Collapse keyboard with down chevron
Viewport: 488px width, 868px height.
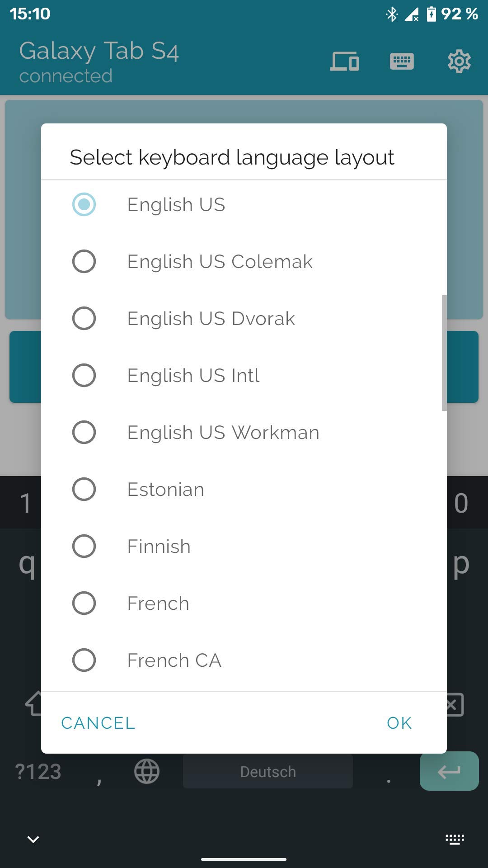33,840
